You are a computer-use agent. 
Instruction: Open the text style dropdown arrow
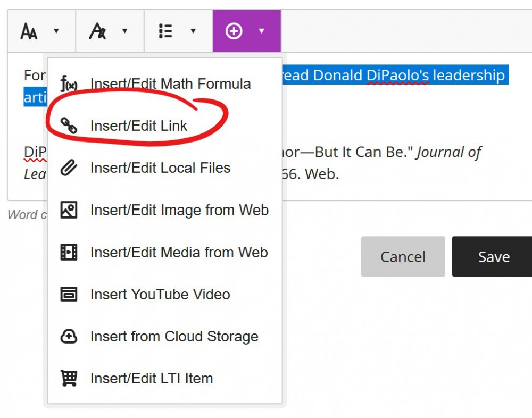pos(125,31)
